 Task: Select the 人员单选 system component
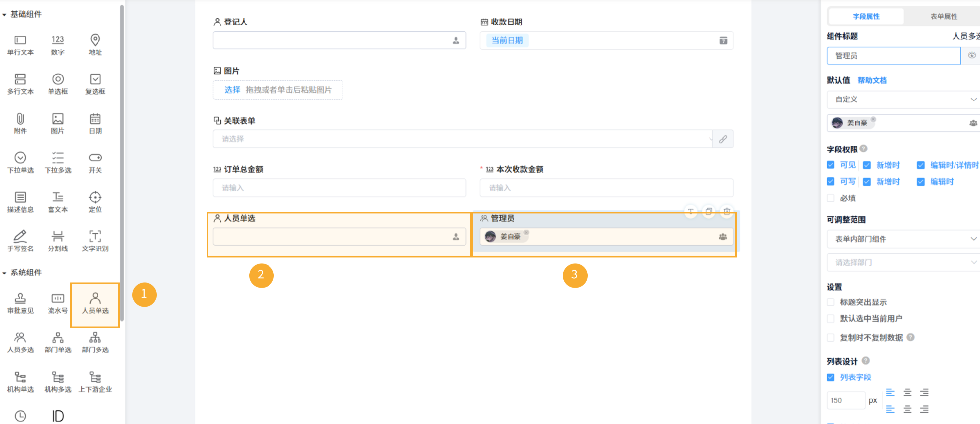95,304
